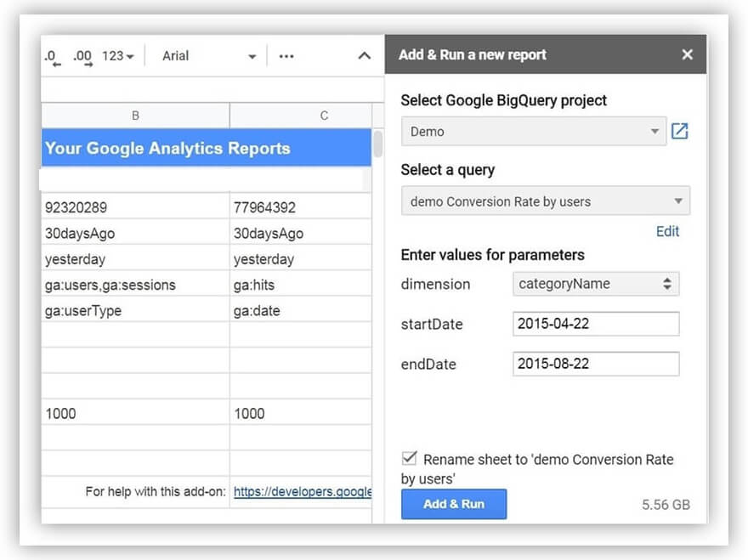Click the three-dot more options icon

[286, 56]
